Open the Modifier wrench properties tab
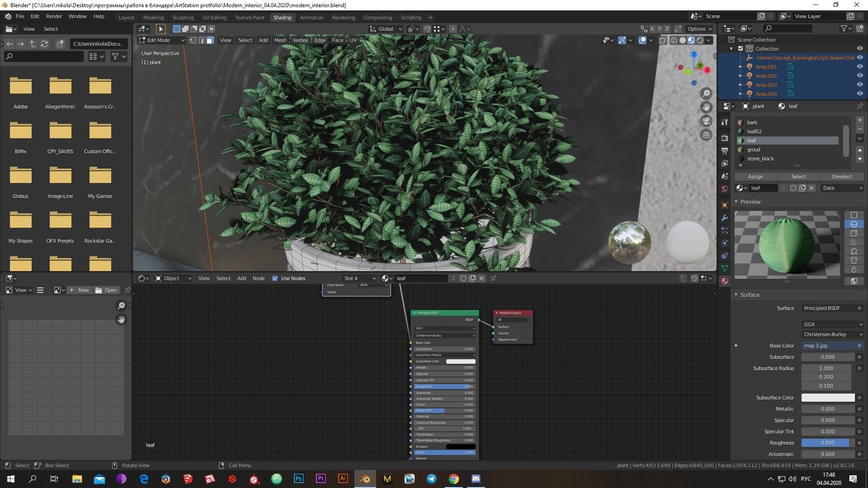The height and width of the screenshot is (488, 868). click(725, 218)
